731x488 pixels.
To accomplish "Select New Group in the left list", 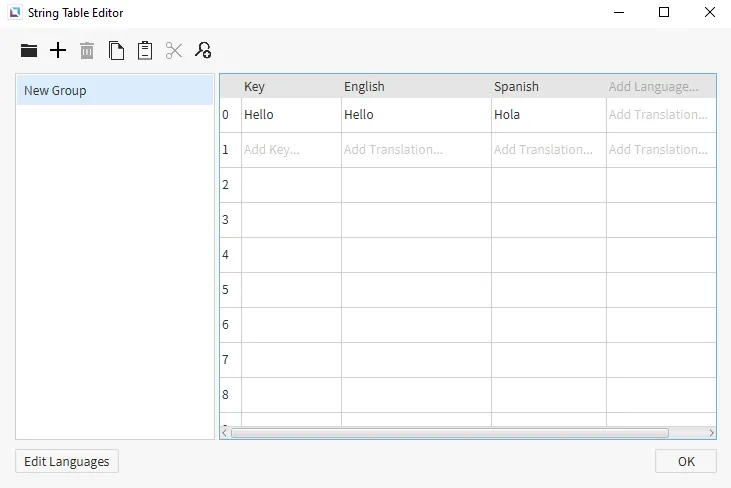I will pyautogui.click(x=115, y=91).
